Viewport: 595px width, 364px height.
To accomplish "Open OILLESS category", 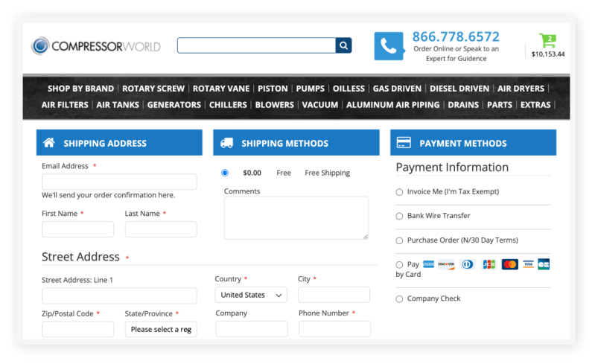I will (x=349, y=89).
